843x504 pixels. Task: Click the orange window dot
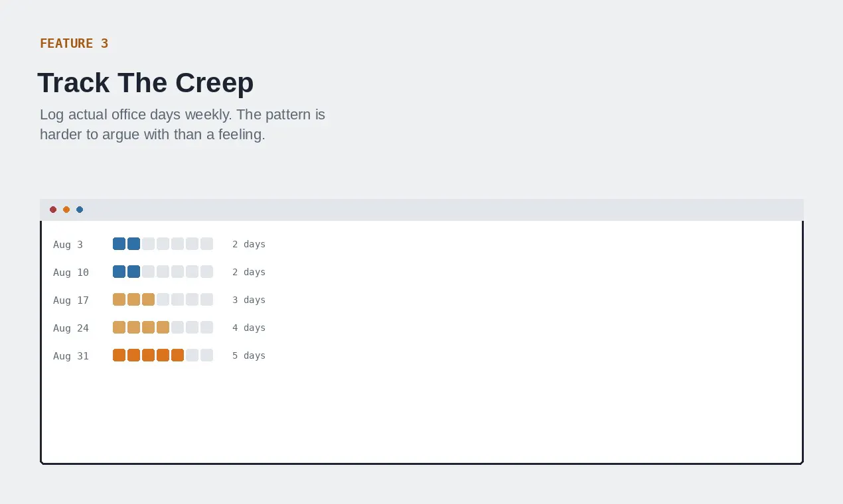coord(66,210)
